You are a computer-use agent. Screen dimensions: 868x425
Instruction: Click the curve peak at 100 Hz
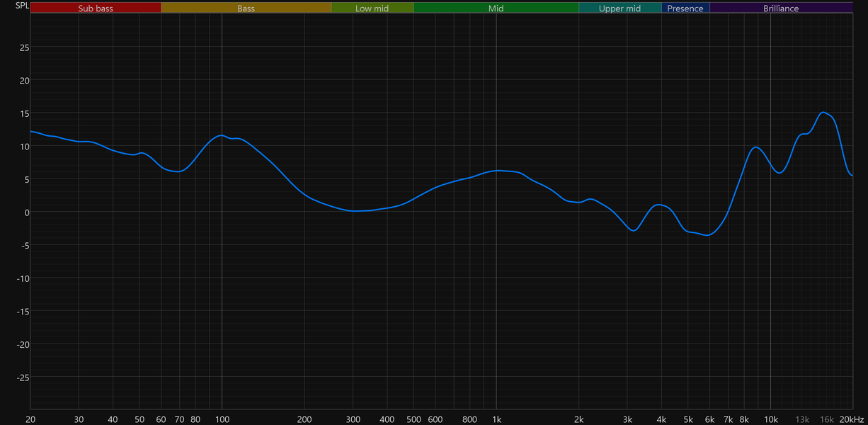coord(222,135)
